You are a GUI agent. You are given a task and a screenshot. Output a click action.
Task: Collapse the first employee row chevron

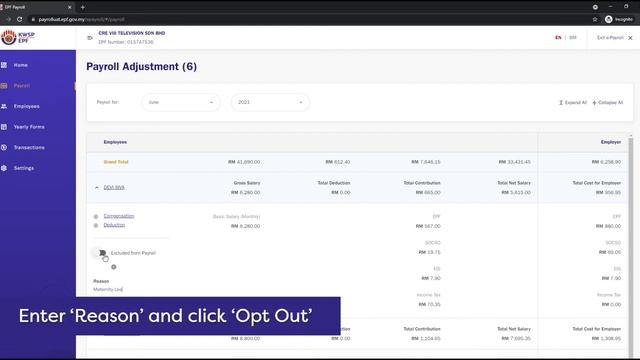[x=97, y=188]
